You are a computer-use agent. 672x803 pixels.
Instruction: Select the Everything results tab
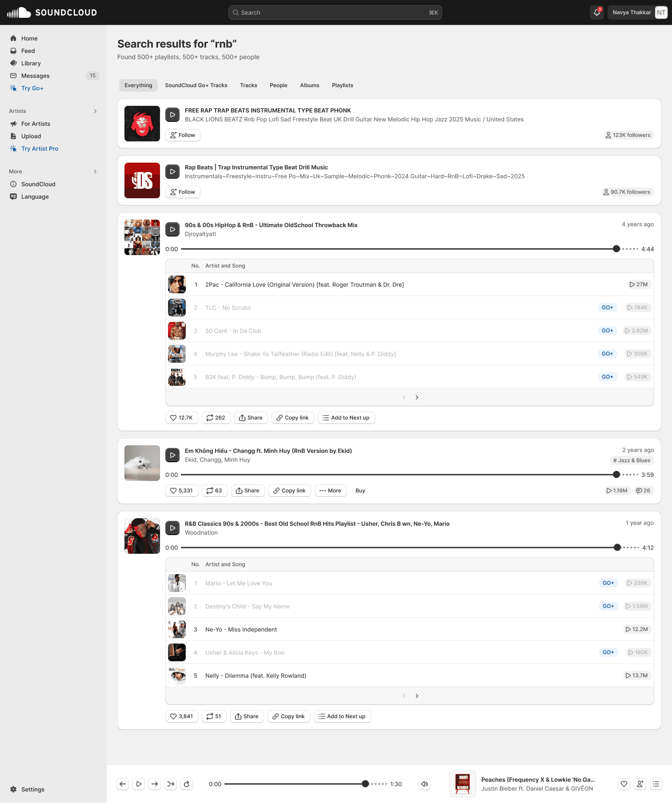[138, 85]
